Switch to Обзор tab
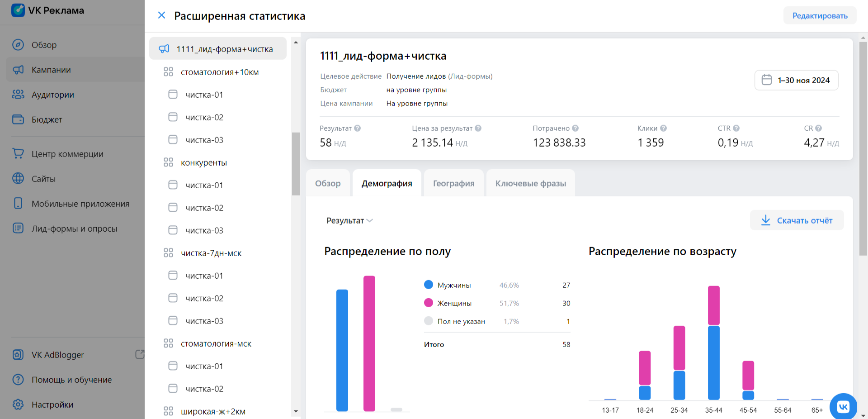 pos(328,183)
